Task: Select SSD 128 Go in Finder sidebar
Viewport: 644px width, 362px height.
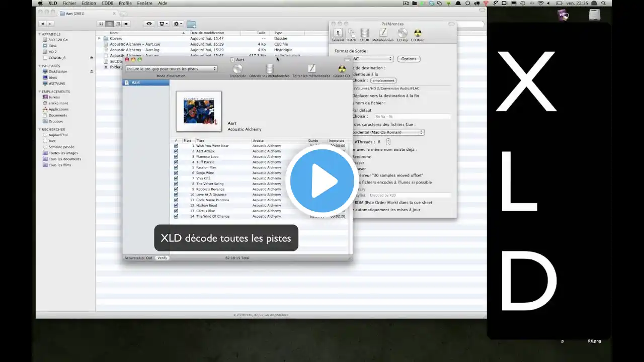Action: click(58, 40)
